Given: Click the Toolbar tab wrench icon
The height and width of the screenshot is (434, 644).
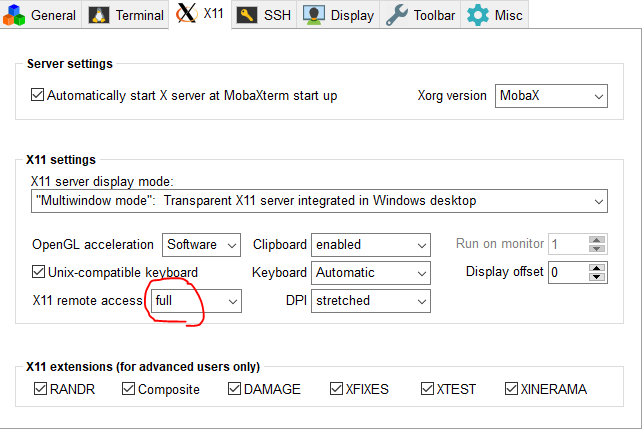Looking at the screenshot, I should pyautogui.click(x=397, y=15).
